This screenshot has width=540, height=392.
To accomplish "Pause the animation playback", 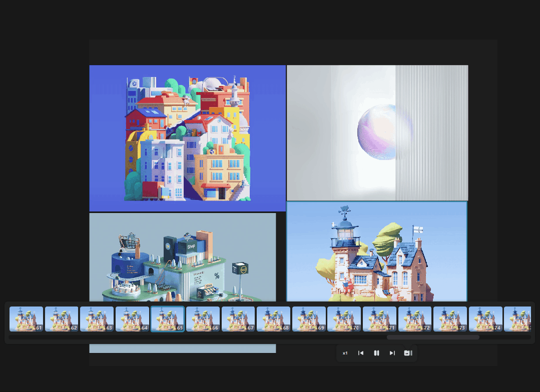I will pyautogui.click(x=376, y=353).
